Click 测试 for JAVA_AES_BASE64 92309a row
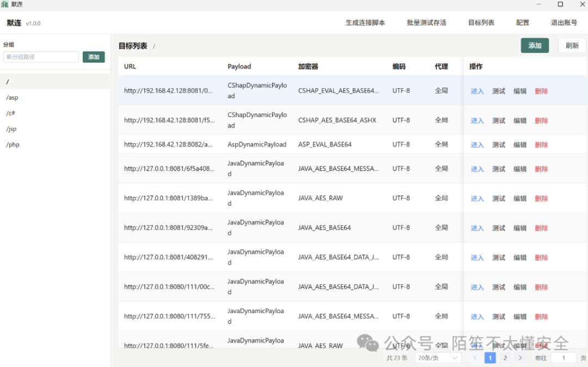 498,228
